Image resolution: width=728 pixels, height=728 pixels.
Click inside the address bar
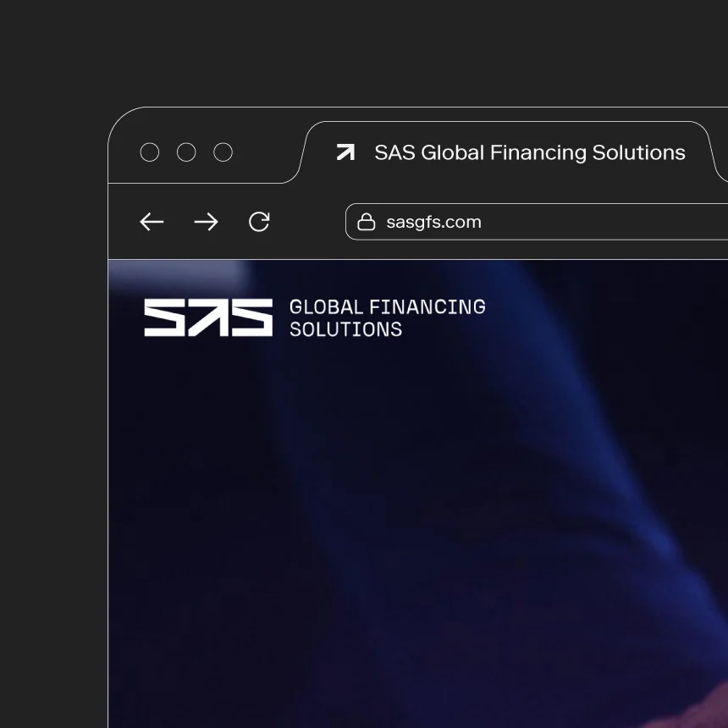[508, 222]
